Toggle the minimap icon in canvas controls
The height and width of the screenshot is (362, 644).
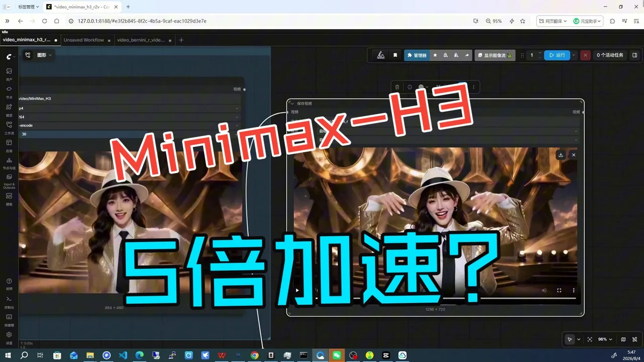click(623, 339)
